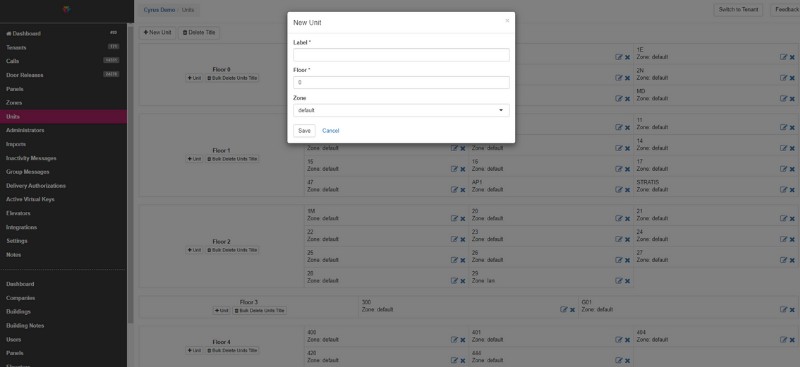Screen dimensions: 800x367
Task: Select Units in sidebar
Action: 63,116
